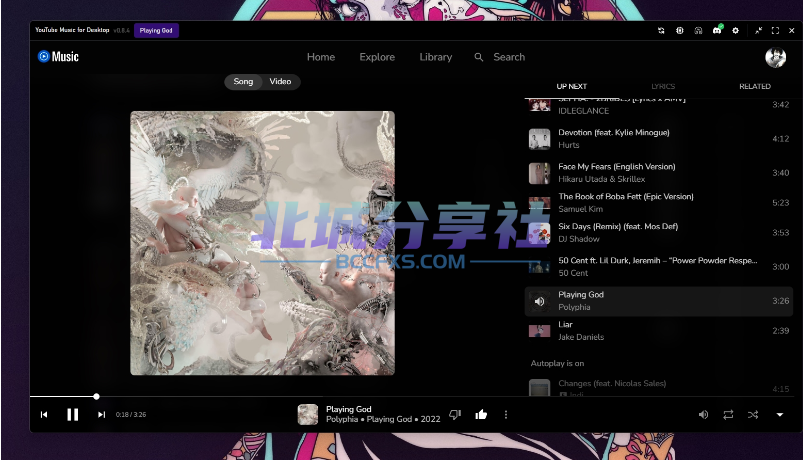Click the large album artwork
The image size is (803, 465).
click(262, 243)
